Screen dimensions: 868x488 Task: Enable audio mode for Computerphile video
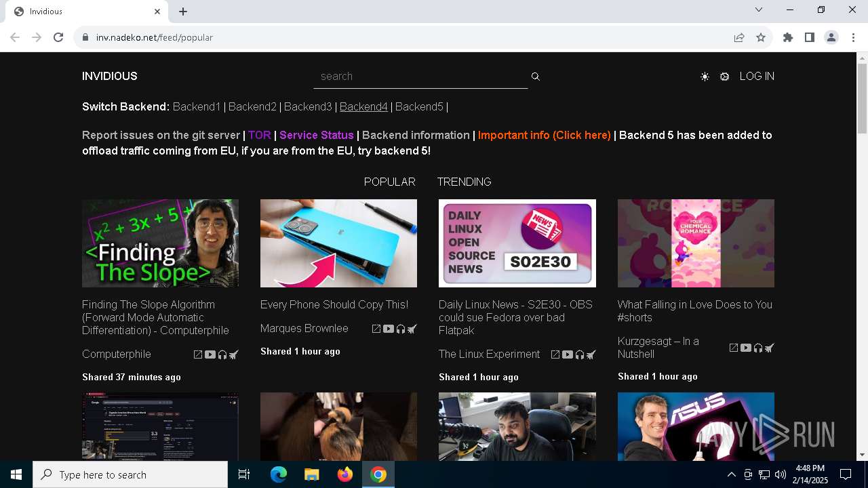point(222,354)
